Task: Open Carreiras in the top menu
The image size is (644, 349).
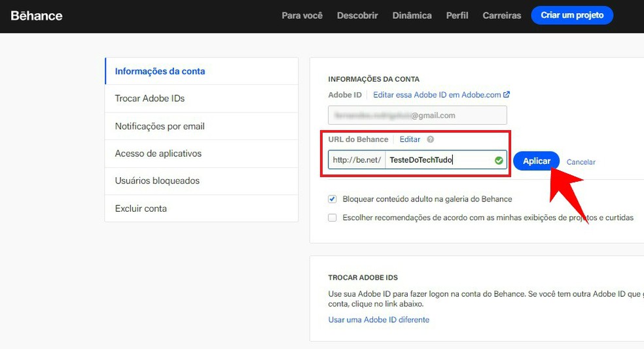Action: [x=501, y=16]
